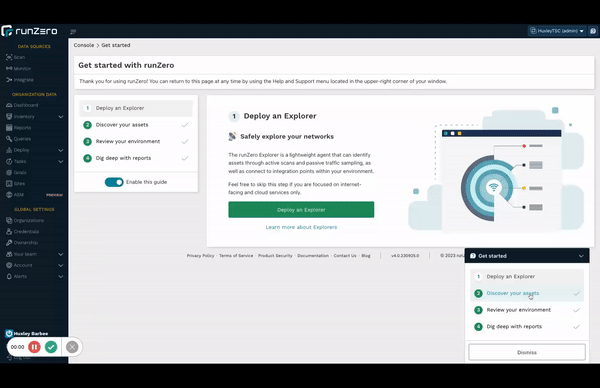600x388 pixels.
Task: Click the Deploy icon in sidebar
Action: tap(9, 150)
